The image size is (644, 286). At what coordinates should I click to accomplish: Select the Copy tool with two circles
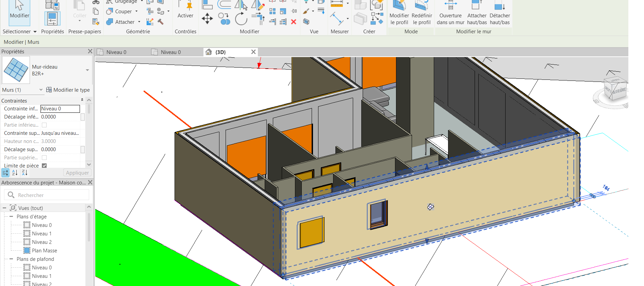(x=224, y=19)
